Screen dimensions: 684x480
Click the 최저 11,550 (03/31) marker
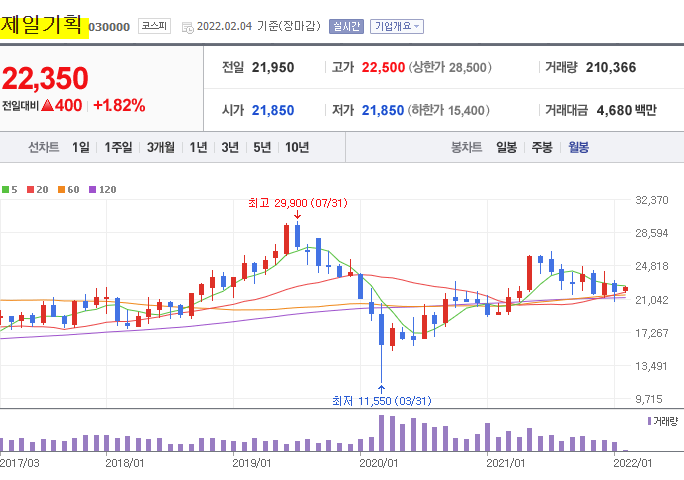(x=382, y=401)
